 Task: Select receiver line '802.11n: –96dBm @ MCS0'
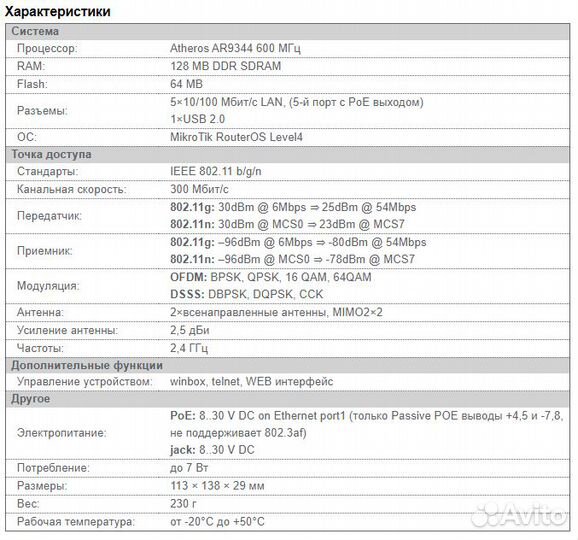click(292, 259)
